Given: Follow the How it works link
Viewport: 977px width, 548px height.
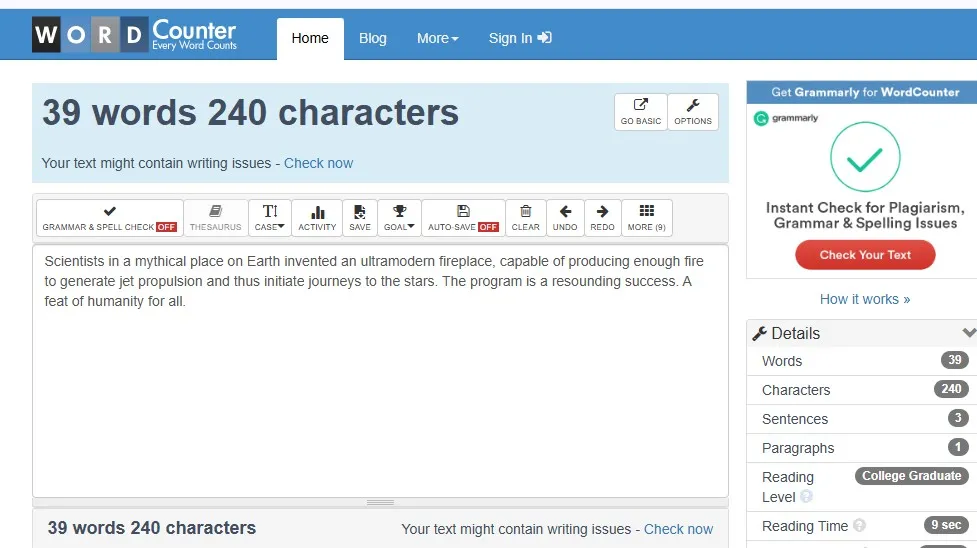Looking at the screenshot, I should tap(865, 299).
